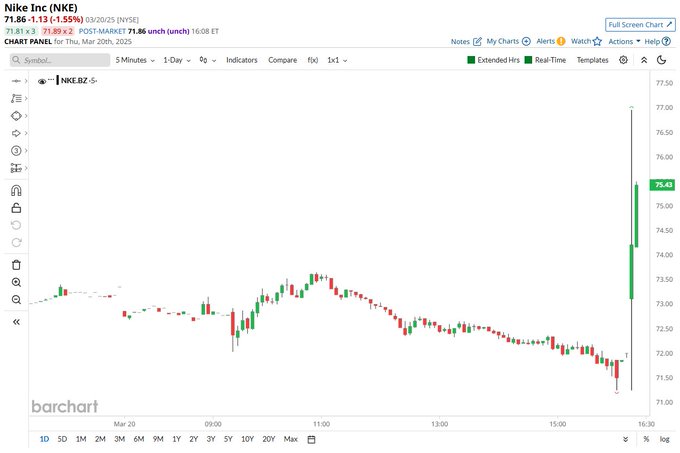Image resolution: width=680 pixels, height=453 pixels.
Task: Open the Indicators menu
Action: click(x=242, y=60)
